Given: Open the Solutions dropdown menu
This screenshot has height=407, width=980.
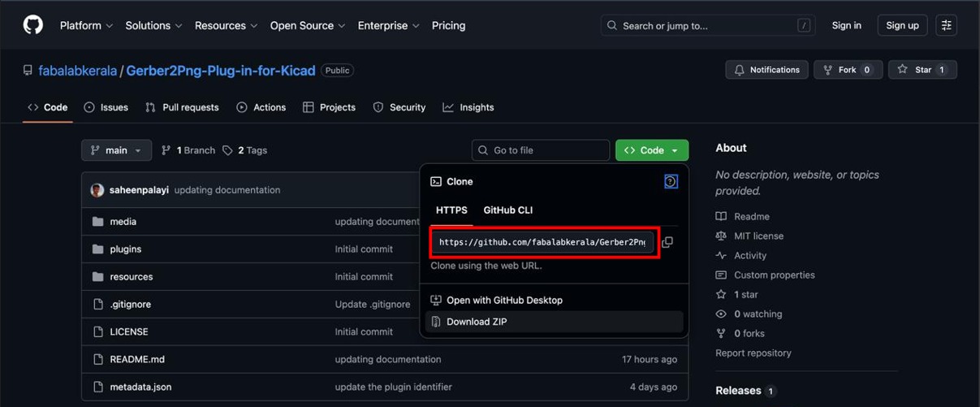Looking at the screenshot, I should [x=153, y=25].
